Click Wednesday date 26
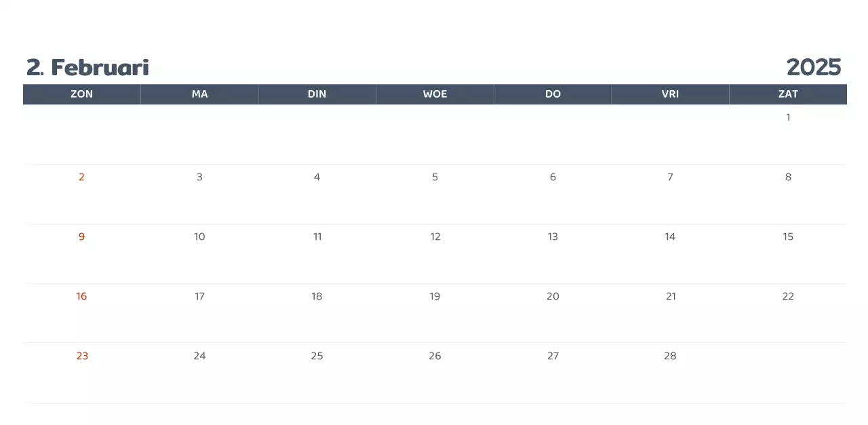Viewport: 868px width, 425px height. coord(435,356)
